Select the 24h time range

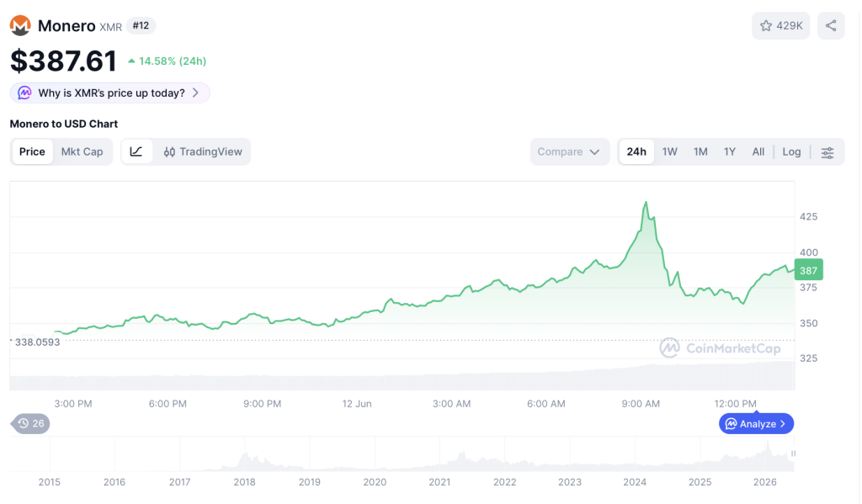636,151
